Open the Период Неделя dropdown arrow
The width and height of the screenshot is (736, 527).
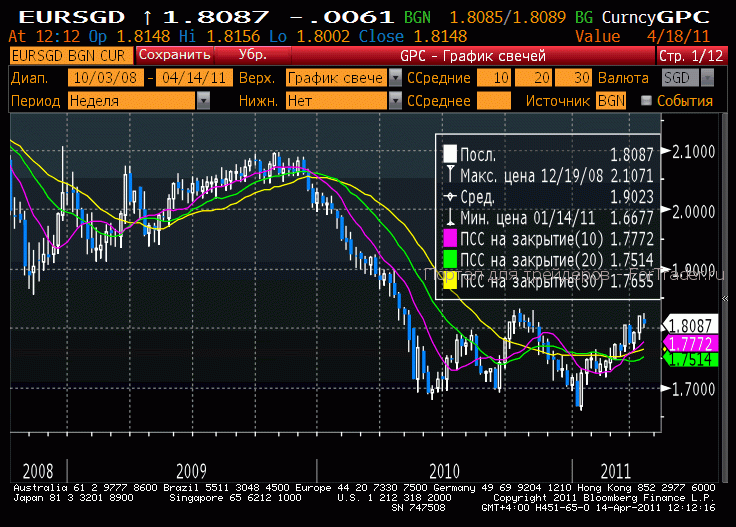[203, 101]
